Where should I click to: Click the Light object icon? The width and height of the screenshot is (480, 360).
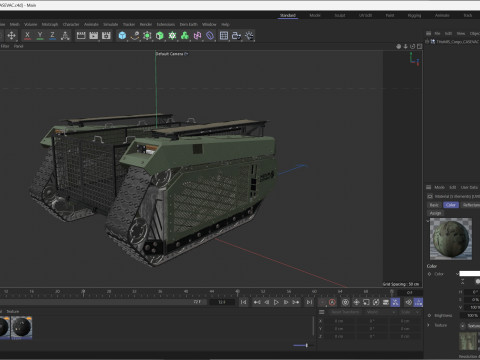[249, 35]
